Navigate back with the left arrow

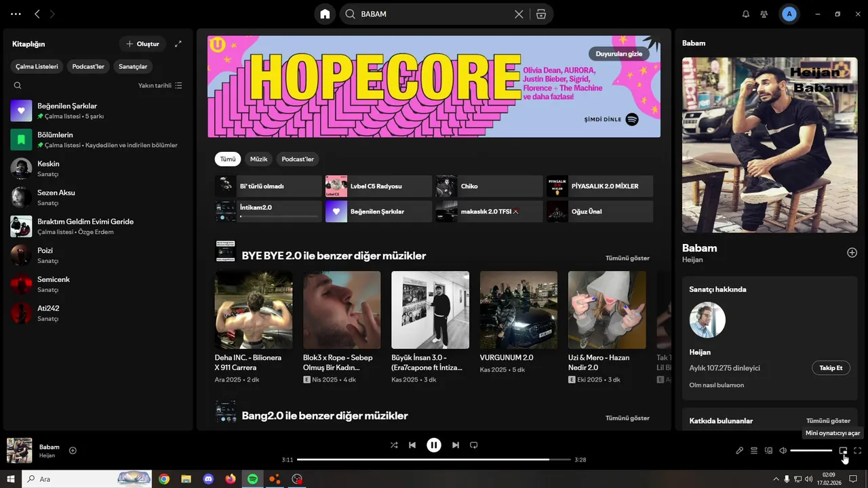pyautogui.click(x=37, y=14)
